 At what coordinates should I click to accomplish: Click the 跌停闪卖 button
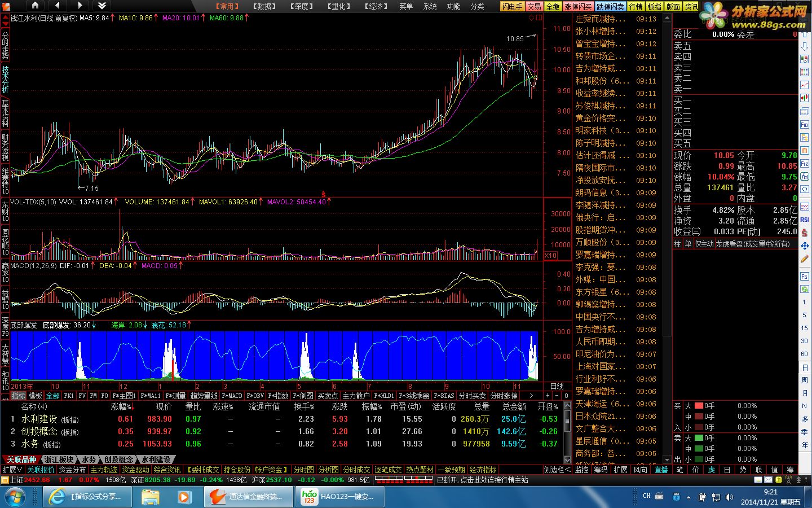click(611, 7)
